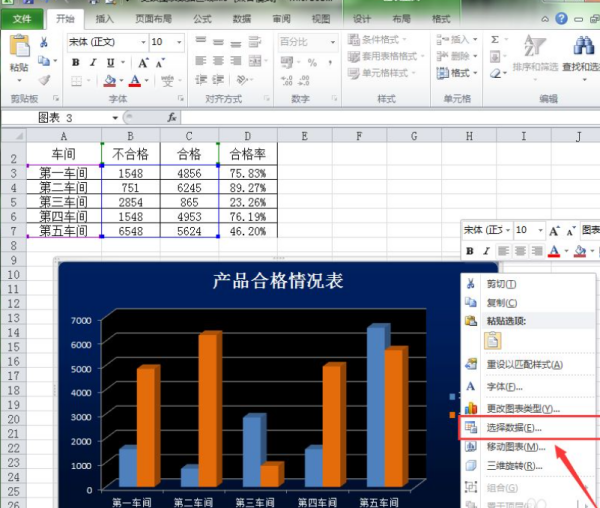Click 插入 insert cells button
600x508 pixels.
[x=457, y=39]
